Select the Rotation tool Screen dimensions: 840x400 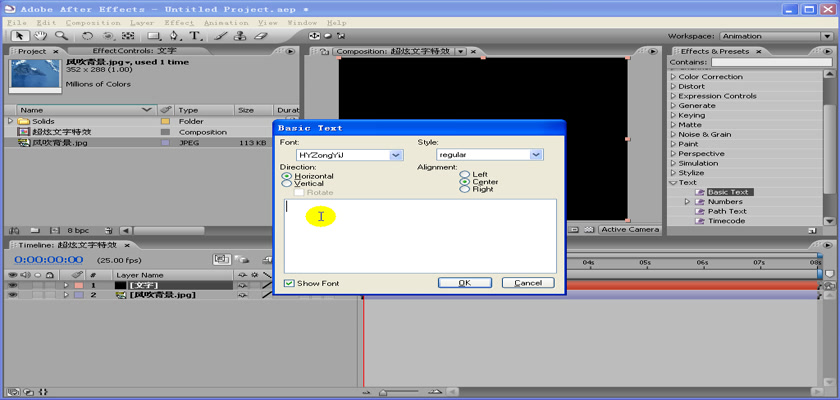click(87, 36)
